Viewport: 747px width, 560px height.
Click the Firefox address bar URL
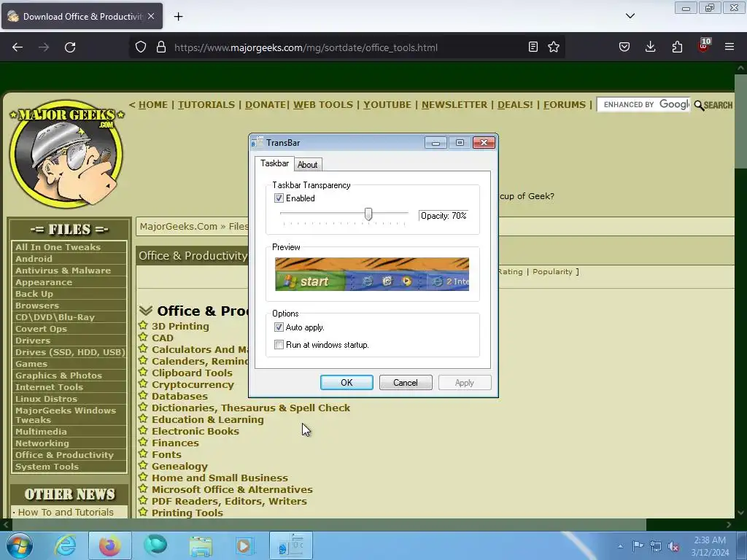(x=306, y=47)
